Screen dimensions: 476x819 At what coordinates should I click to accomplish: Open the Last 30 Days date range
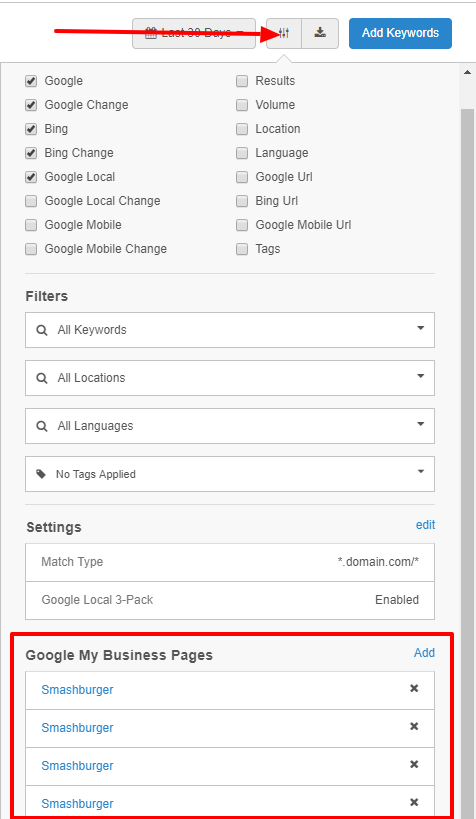194,33
